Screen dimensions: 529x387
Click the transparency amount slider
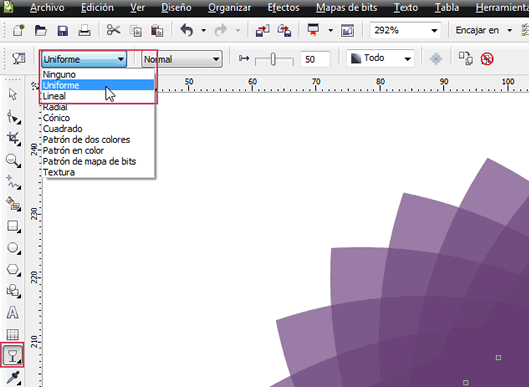[274, 59]
